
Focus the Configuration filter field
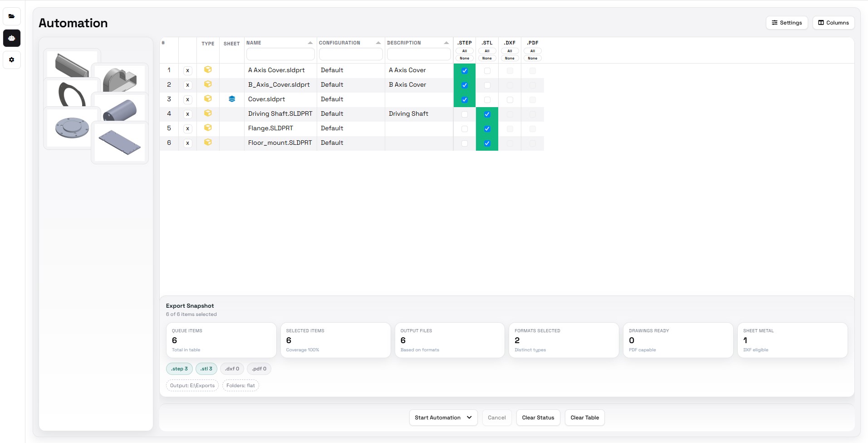(351, 54)
